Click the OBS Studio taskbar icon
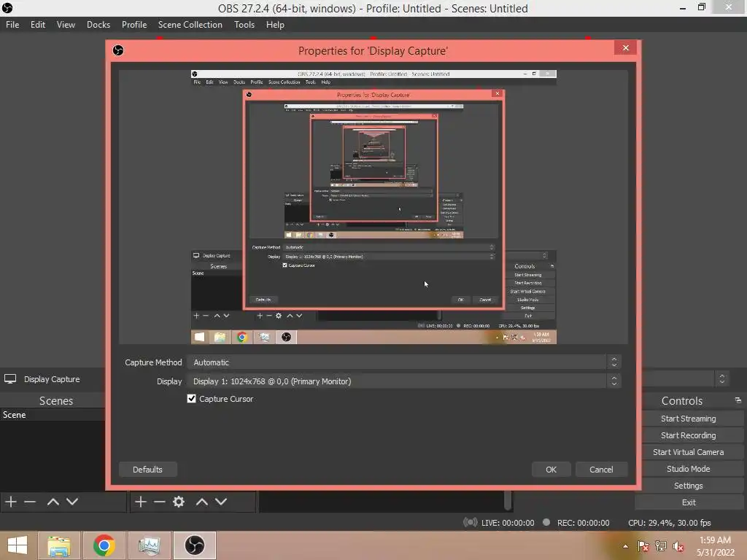Viewport: 747px width, 560px height. point(194,545)
